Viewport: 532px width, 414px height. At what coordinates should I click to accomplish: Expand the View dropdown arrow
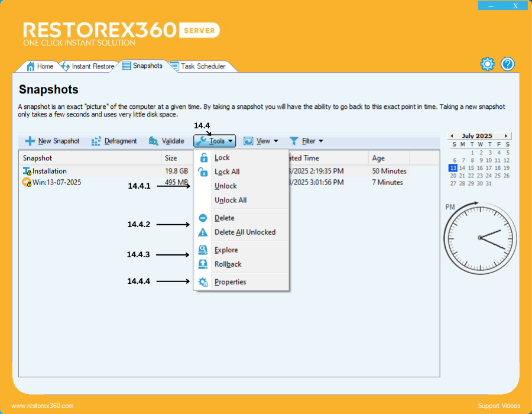pos(276,141)
